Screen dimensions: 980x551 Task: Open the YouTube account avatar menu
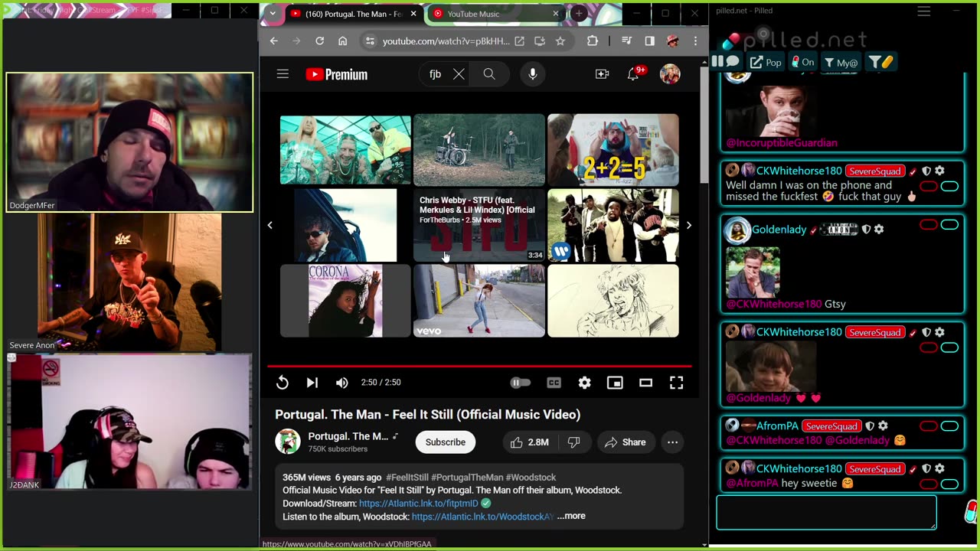click(670, 74)
